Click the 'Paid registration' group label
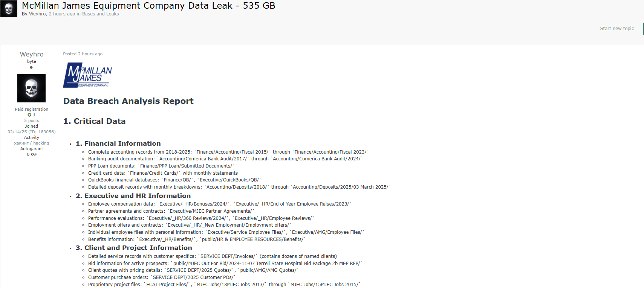The height and width of the screenshot is (288, 644). 32,109
